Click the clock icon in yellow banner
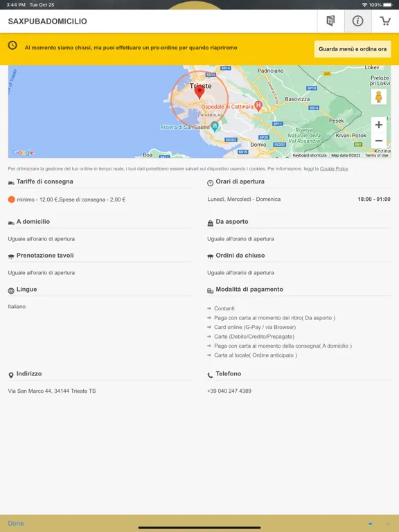The height and width of the screenshot is (532, 399). point(12,45)
